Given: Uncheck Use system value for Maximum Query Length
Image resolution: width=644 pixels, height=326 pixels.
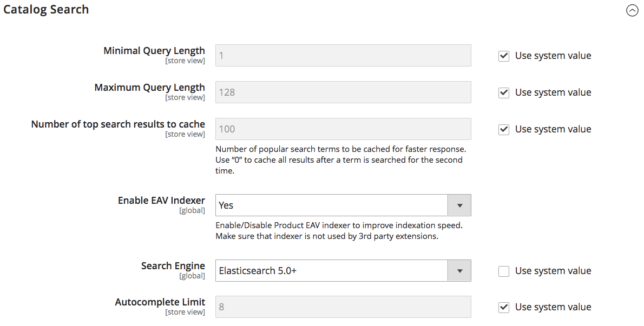Looking at the screenshot, I should (503, 92).
